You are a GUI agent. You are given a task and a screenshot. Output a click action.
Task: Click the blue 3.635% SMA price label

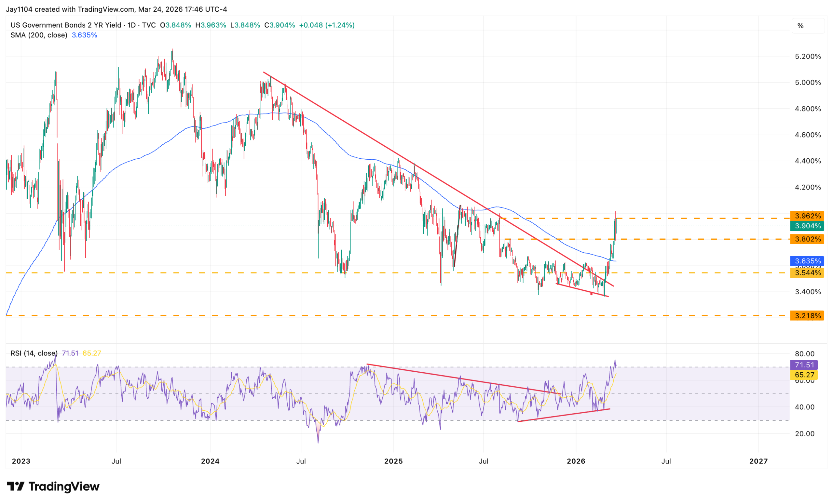coord(807,261)
